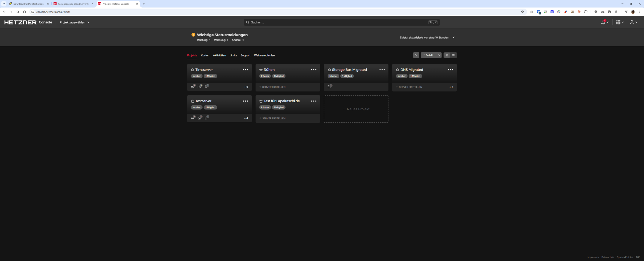This screenshot has height=261, width=644.
Task: Open the three-dot menu of Testserver
Action: 245,101
